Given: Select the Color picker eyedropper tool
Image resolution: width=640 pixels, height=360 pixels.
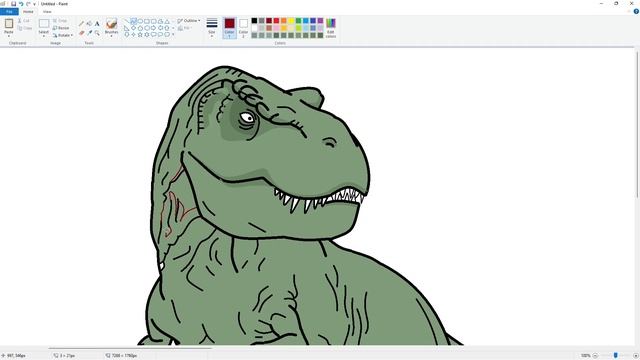Looking at the screenshot, I should [89, 33].
